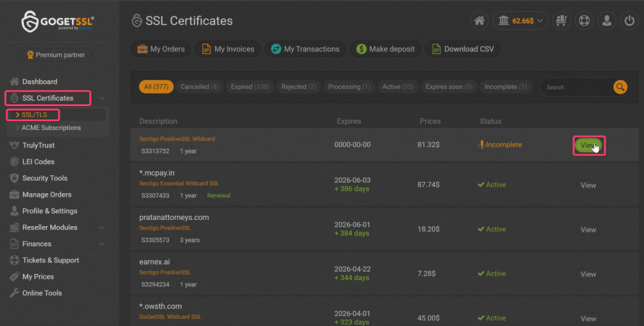Open My Prices in the sidebar
644x326 pixels.
click(38, 276)
